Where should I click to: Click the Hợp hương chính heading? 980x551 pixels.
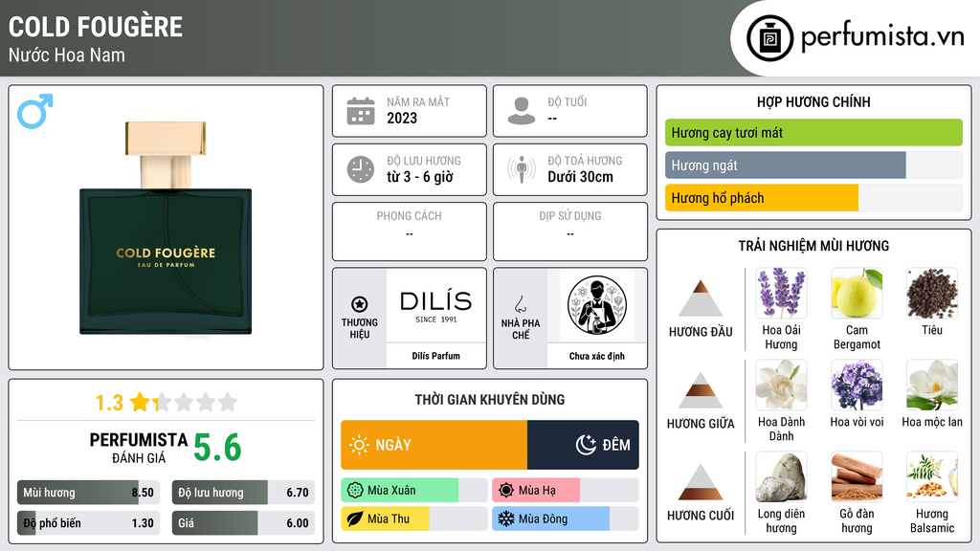coord(813,101)
